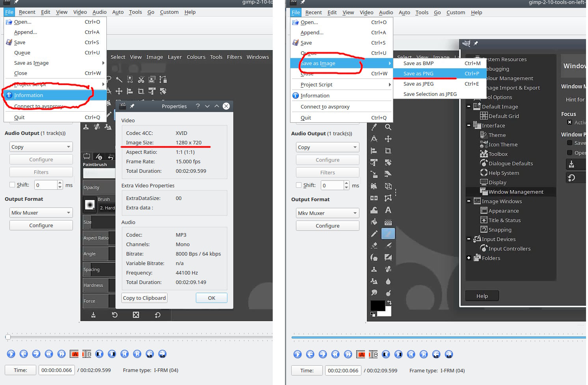Select the Smudge tool in the right toolbox
The width and height of the screenshot is (588, 385).
tap(374, 293)
